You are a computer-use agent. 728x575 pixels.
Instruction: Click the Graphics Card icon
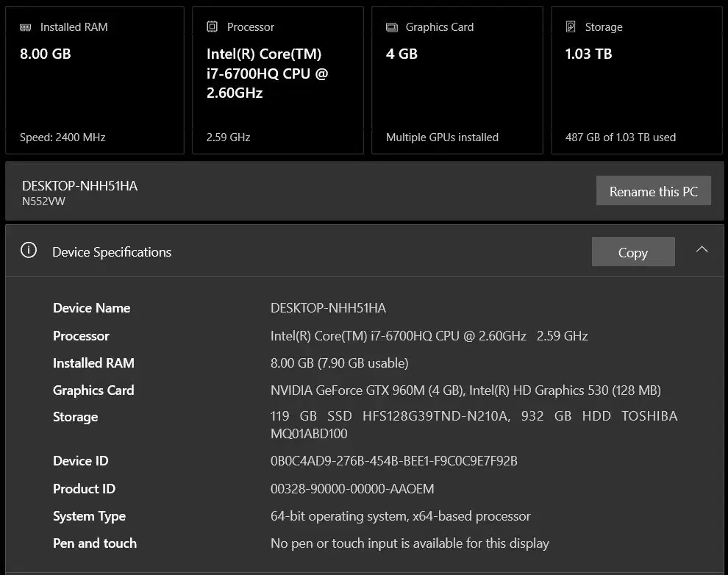click(392, 27)
